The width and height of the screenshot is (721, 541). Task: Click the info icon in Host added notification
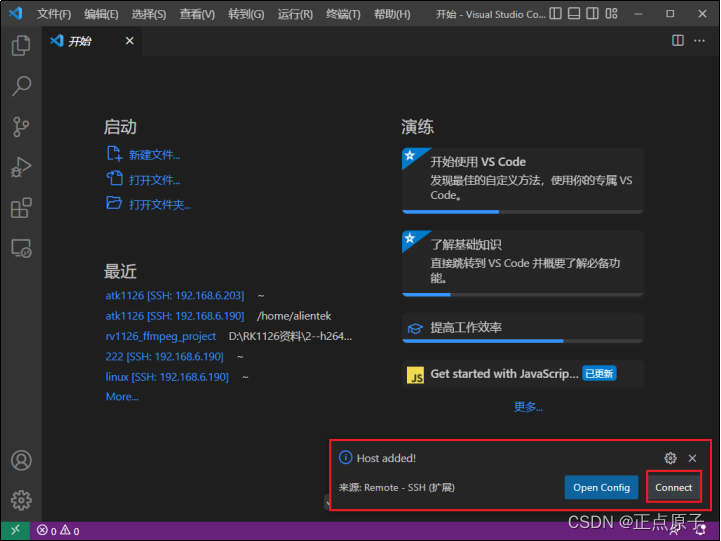click(345, 458)
